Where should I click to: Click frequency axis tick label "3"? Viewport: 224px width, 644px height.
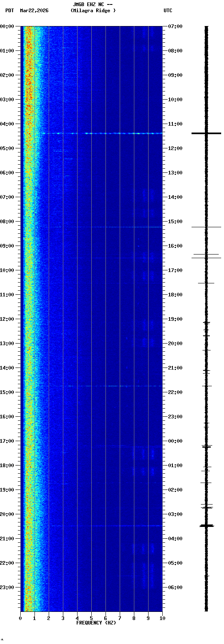63,618
